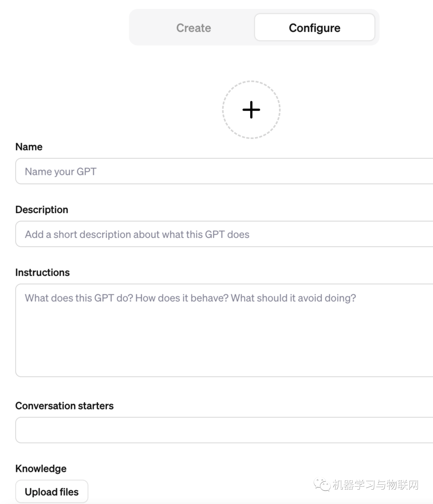Click the WeChat logo in the watermark
Image resolution: width=433 pixels, height=504 pixels.
point(322,485)
